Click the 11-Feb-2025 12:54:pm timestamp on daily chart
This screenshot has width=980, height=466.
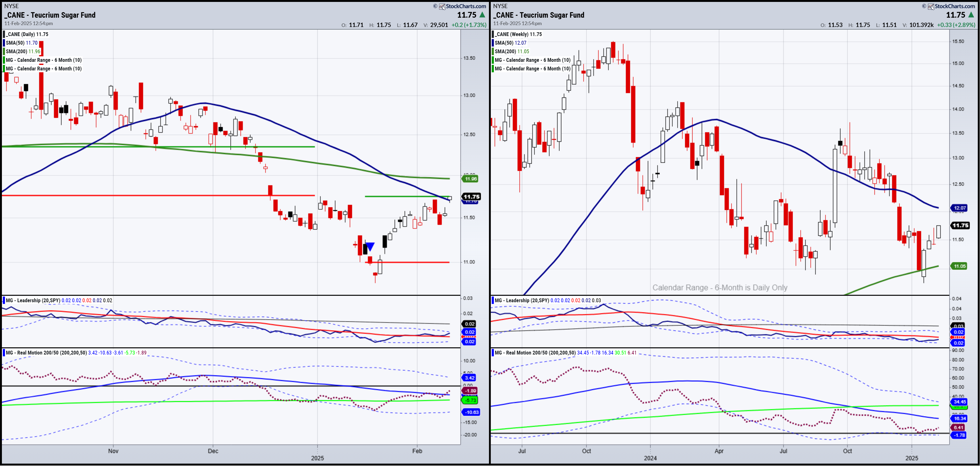[x=29, y=24]
